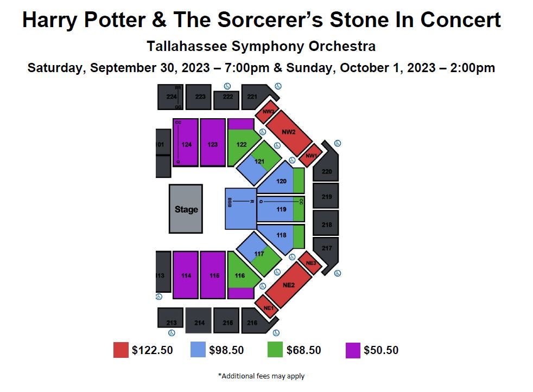The width and height of the screenshot is (533, 392).
Task: Select purple section 115
Action: pyautogui.click(x=213, y=275)
